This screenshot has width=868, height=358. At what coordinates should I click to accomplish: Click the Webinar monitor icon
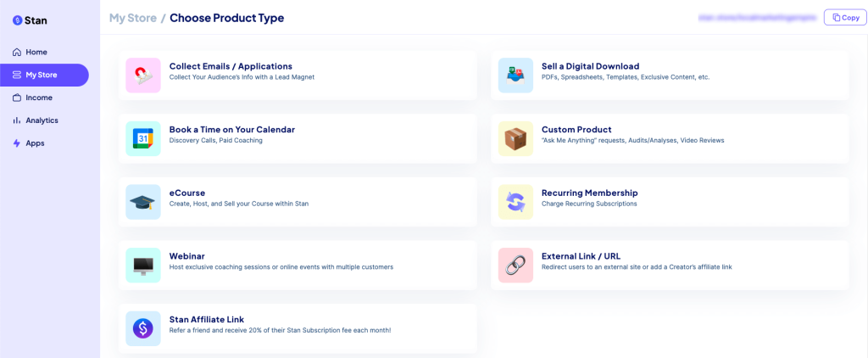click(x=142, y=265)
